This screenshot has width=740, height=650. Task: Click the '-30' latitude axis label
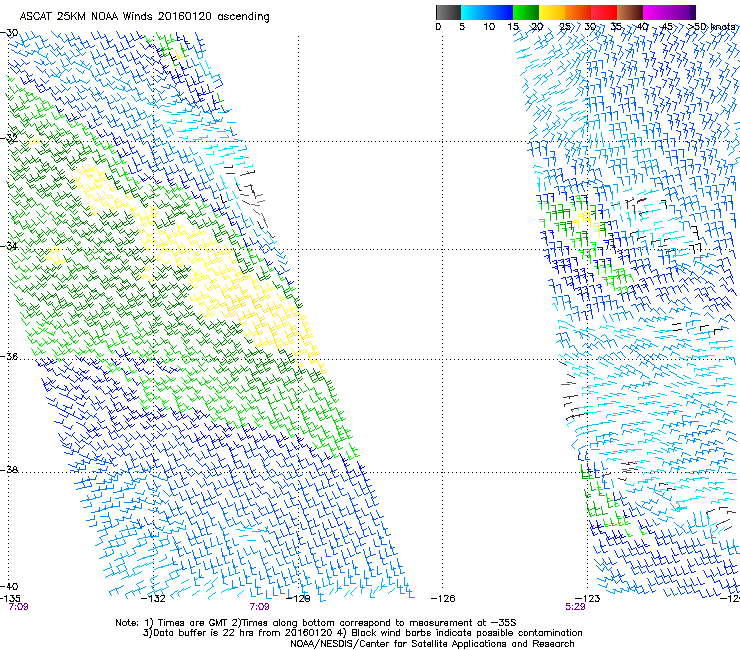(10, 33)
